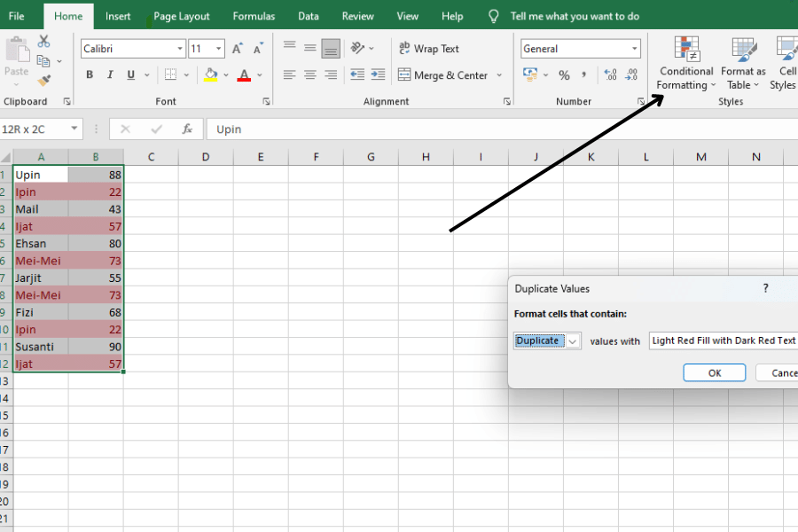This screenshot has height=532, width=798.
Task: Confirm duplicate formatting with OK
Action: tap(714, 372)
